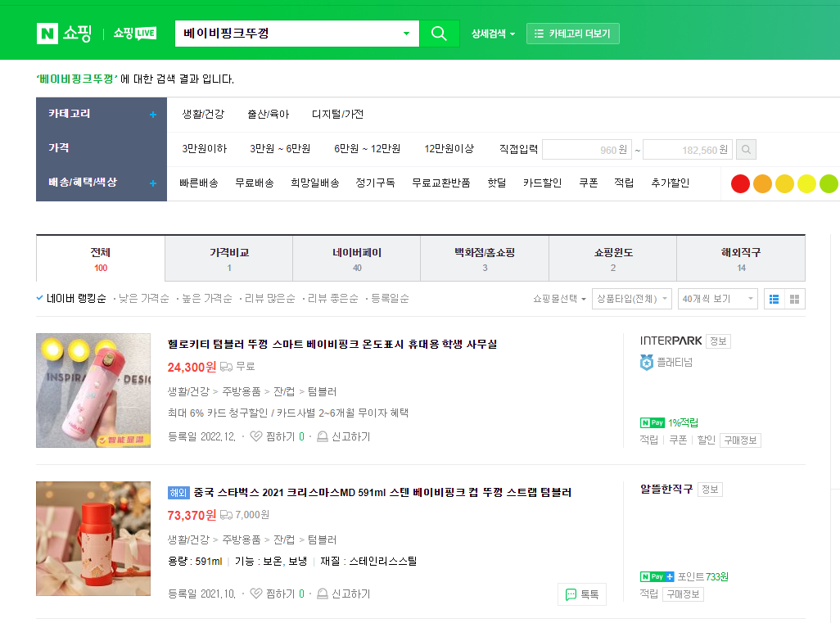Open 헬로키티 pink tumbler thumbnail
The image size is (840, 623).
pos(93,391)
